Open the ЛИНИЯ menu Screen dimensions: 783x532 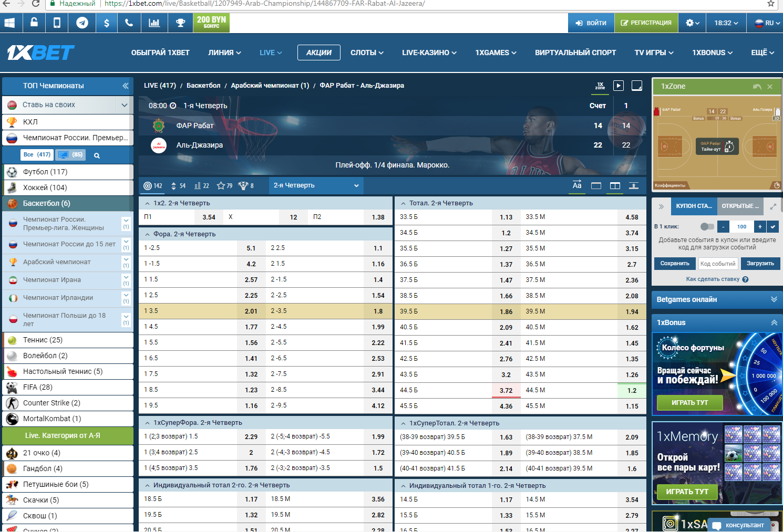point(224,53)
